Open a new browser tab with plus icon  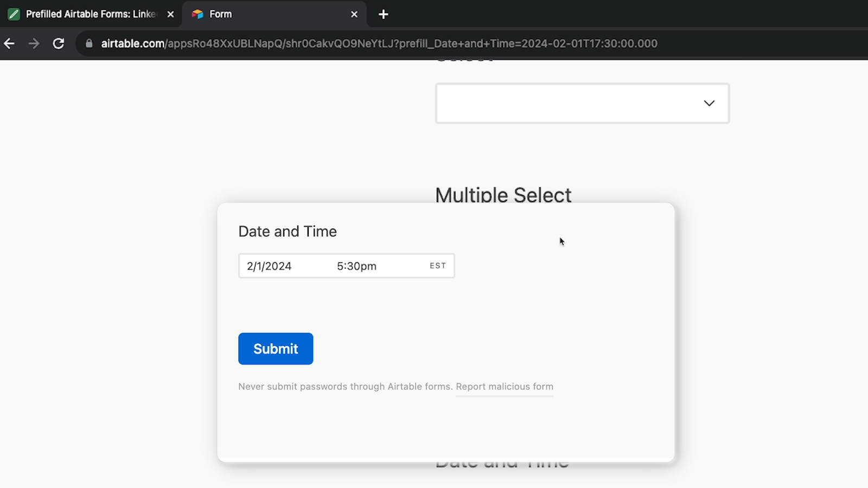tap(384, 15)
